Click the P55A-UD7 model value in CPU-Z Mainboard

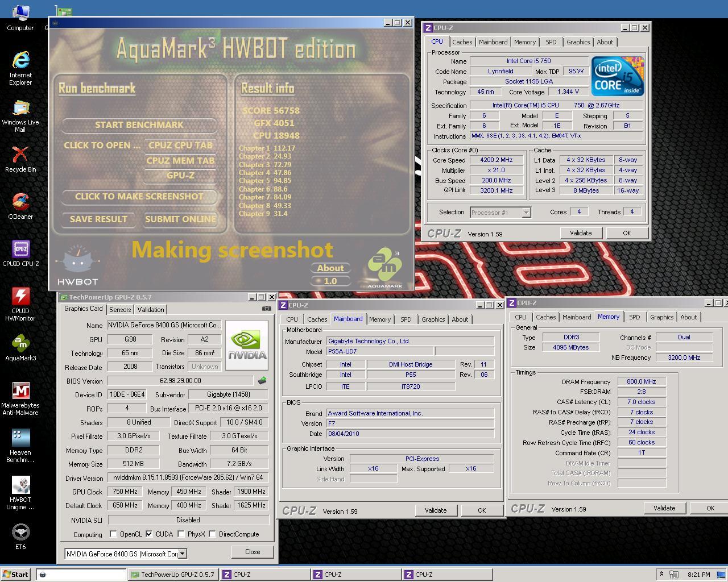(x=379, y=352)
